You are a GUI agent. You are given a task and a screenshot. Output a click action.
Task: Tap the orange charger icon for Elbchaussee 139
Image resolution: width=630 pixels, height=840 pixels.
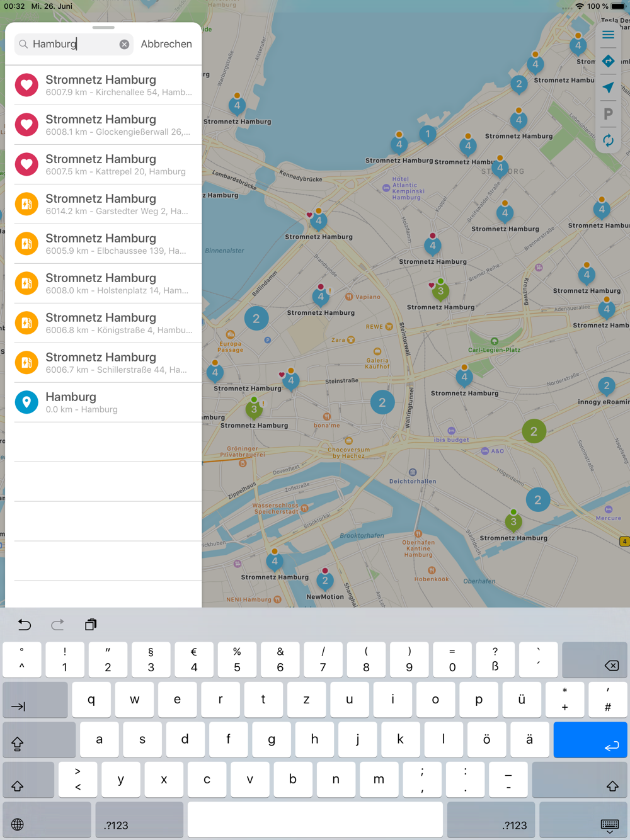26,244
